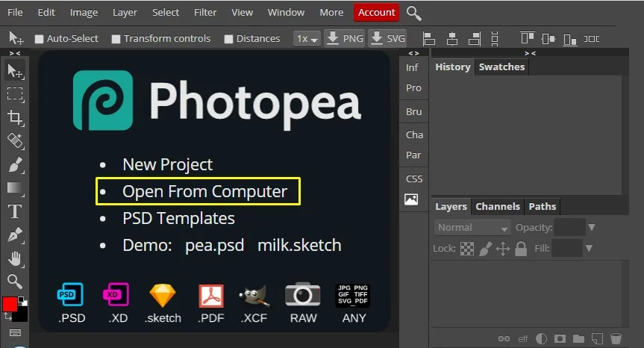Viewport: 644px width, 348px height.
Task: Enable the Auto-Select checkbox
Action: [x=39, y=39]
